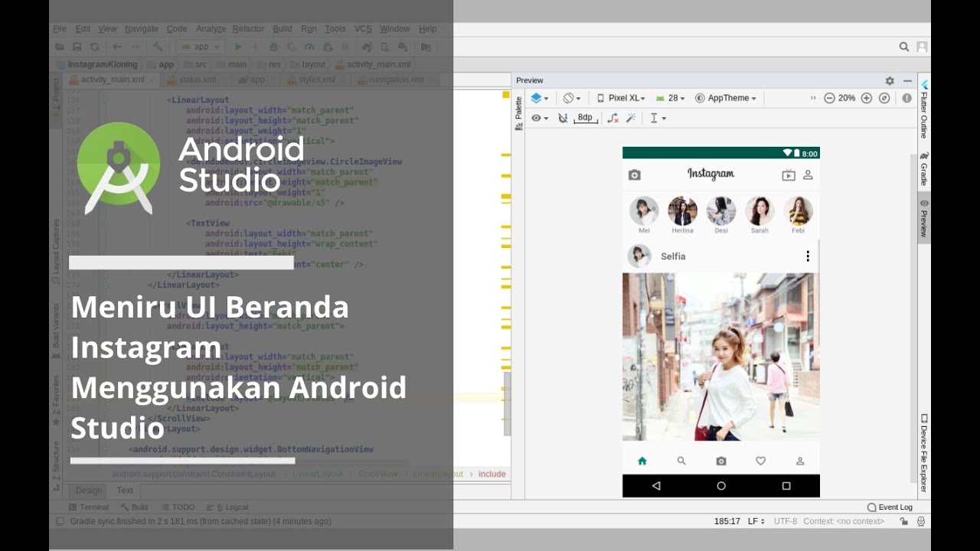The height and width of the screenshot is (551, 980).
Task: Zoom out the layout preview
Action: click(x=829, y=98)
